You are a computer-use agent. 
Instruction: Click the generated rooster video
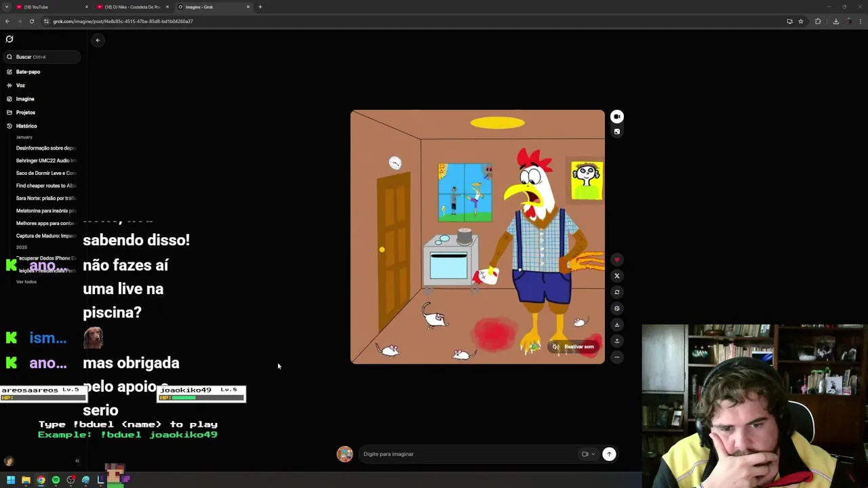pyautogui.click(x=477, y=237)
